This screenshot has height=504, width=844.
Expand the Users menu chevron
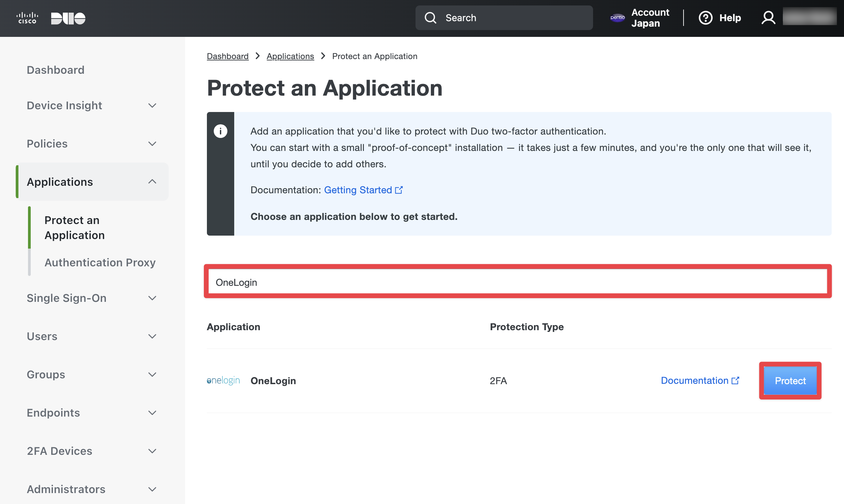(x=152, y=336)
